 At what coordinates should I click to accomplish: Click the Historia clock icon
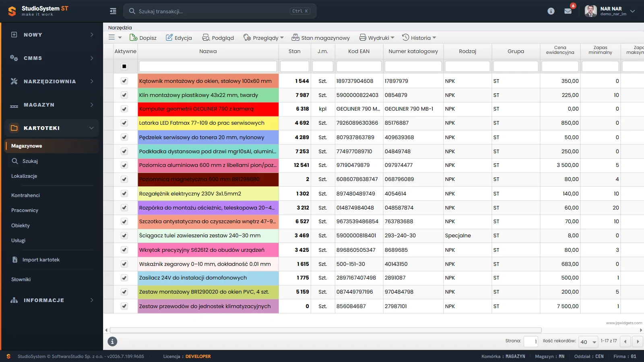(406, 37)
